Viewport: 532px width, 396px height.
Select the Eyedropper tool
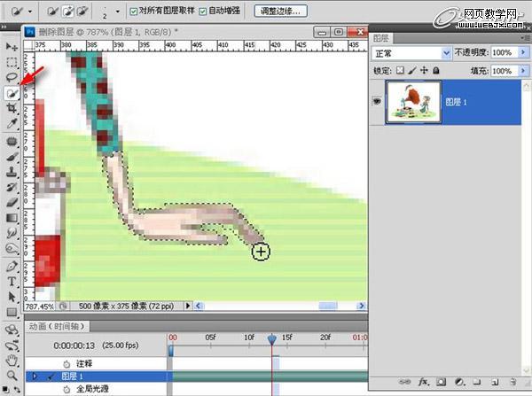coord(12,123)
